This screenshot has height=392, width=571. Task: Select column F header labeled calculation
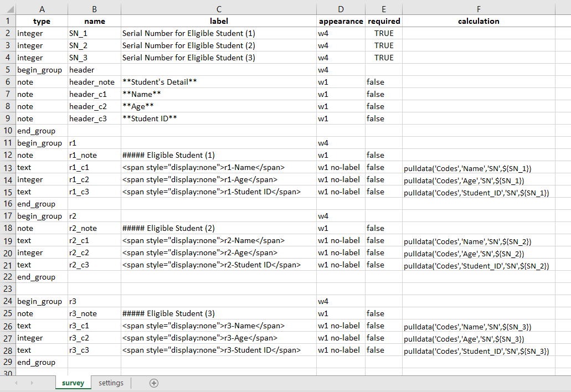point(478,9)
